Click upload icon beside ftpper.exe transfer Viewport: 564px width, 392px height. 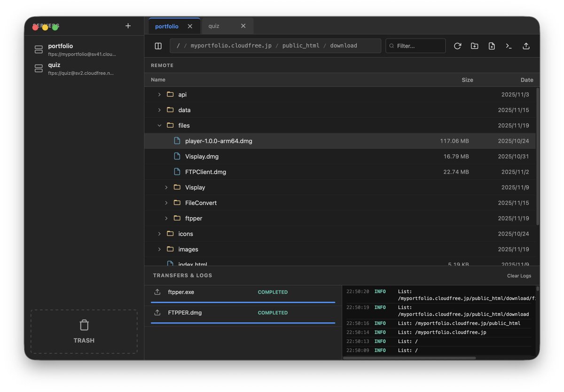[157, 292]
